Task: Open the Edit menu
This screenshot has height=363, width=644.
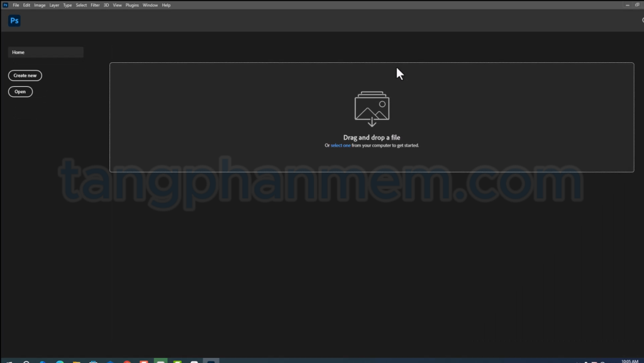Action: click(26, 5)
